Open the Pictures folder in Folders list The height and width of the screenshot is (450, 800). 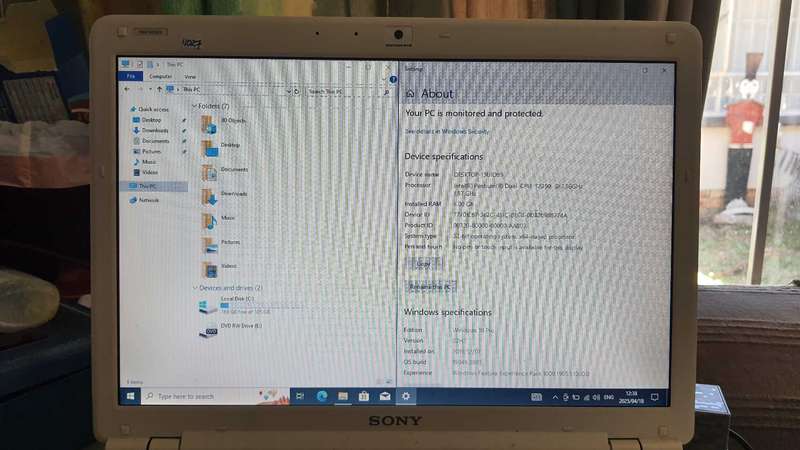(220, 245)
